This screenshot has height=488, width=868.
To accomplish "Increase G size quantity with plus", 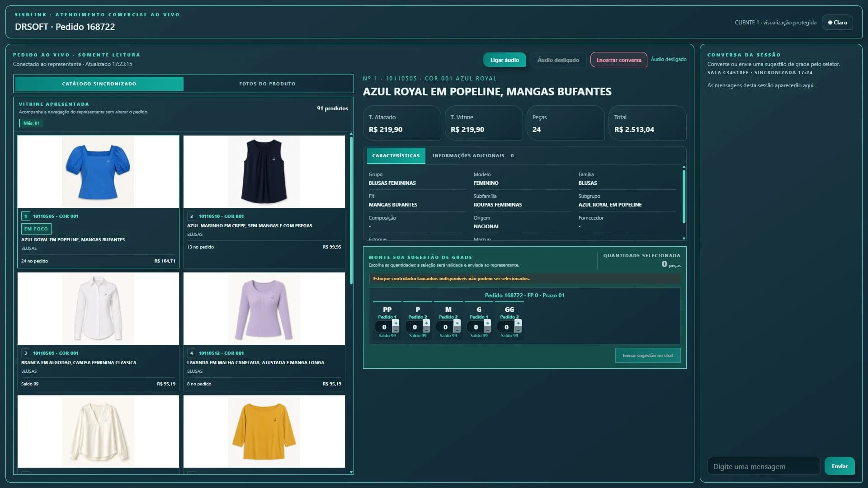I will [x=487, y=323].
